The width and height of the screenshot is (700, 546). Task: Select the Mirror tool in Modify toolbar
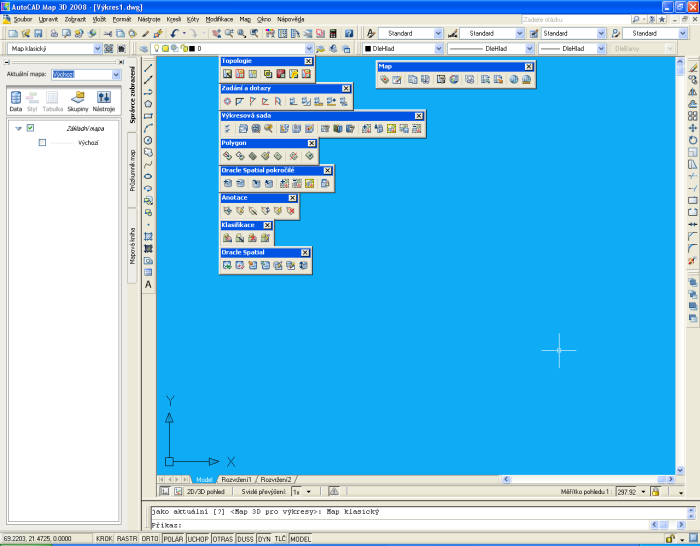692,92
